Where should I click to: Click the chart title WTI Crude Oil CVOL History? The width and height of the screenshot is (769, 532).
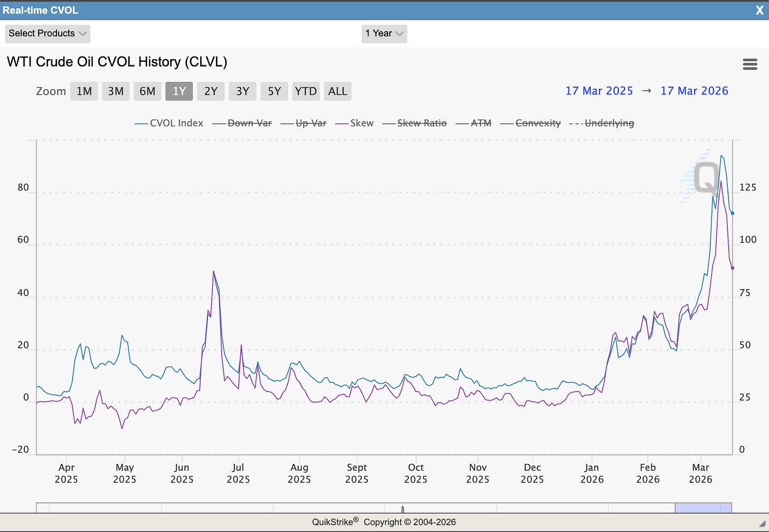coord(117,62)
